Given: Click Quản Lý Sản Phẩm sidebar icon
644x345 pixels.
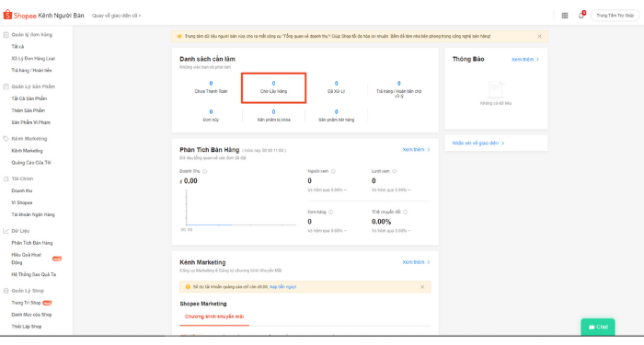Looking at the screenshot, I should tap(6, 86).
